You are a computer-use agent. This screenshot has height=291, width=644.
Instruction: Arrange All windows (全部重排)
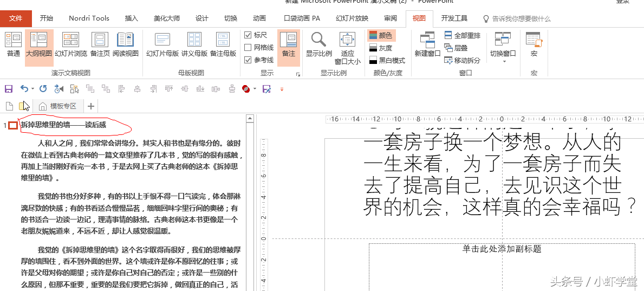coord(463,36)
